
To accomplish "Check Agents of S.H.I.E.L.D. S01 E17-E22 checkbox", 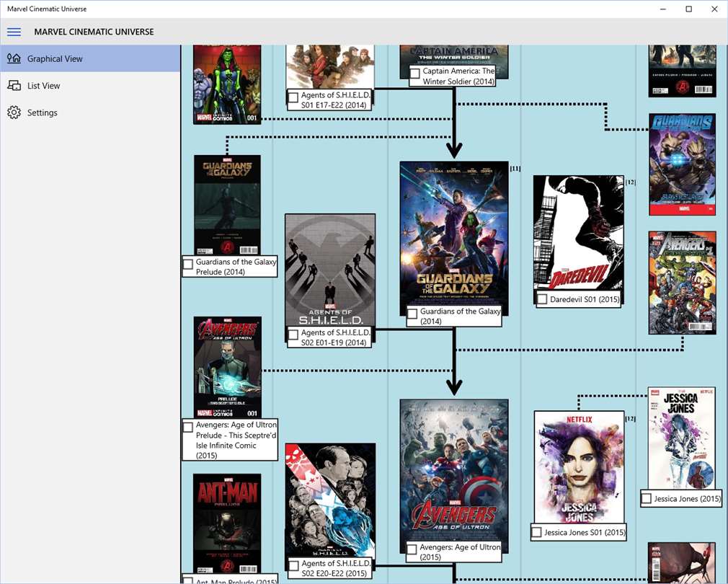I will 293,97.
